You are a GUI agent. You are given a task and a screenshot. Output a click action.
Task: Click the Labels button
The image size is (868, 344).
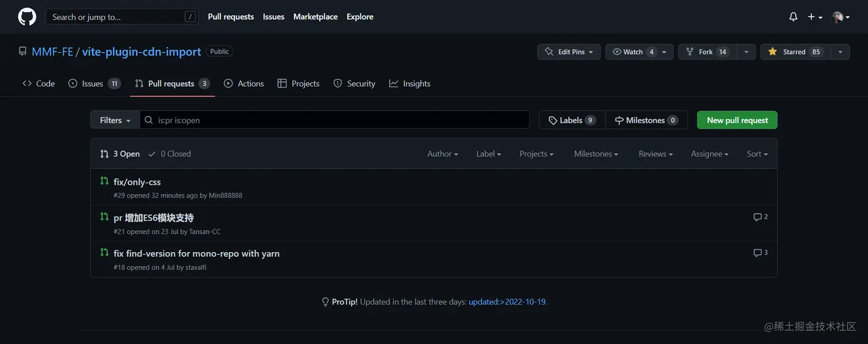572,120
